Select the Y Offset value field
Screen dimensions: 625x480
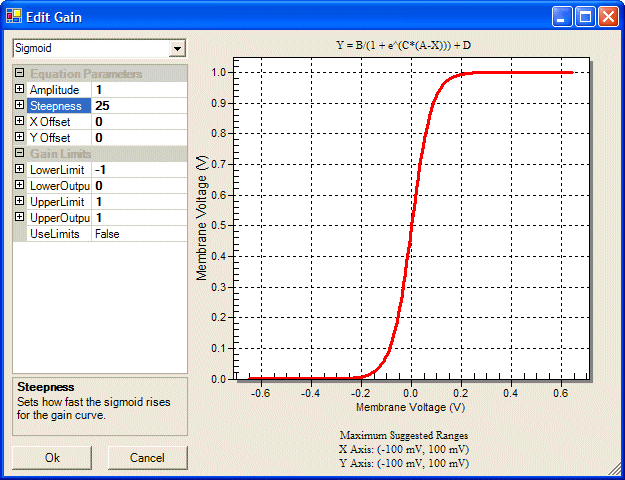click(x=139, y=138)
